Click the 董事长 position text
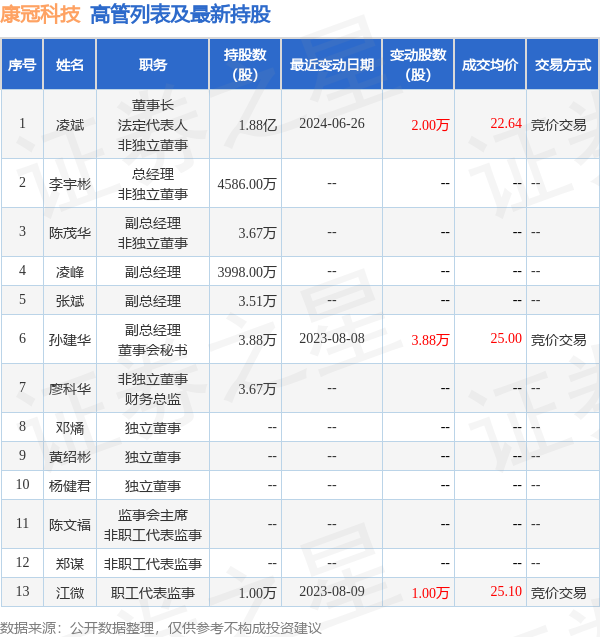Screen dimensions: 600x637 click(153, 105)
